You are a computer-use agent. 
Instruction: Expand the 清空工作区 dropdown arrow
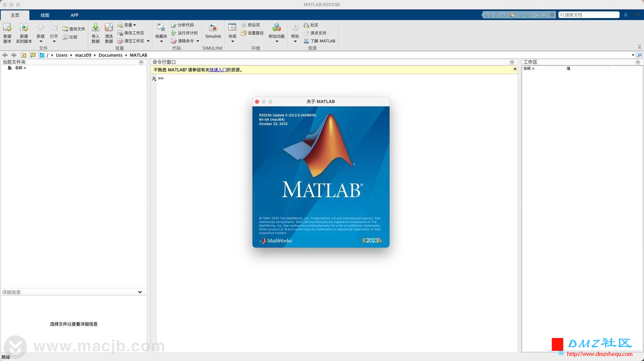148,41
